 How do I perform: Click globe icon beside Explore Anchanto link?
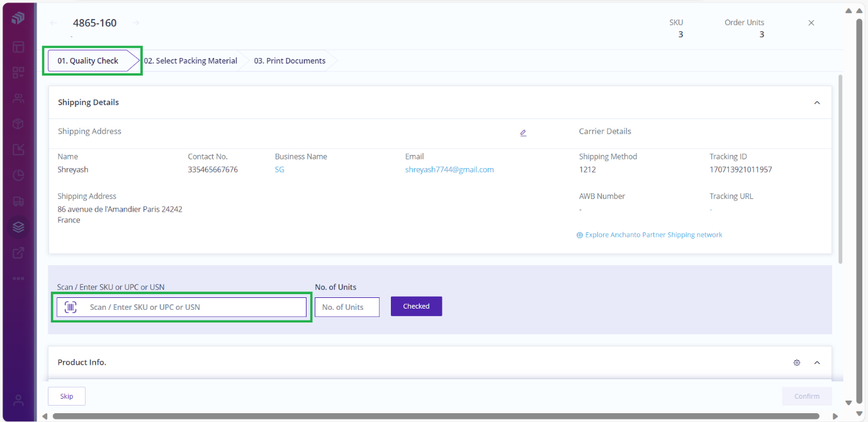click(x=580, y=235)
